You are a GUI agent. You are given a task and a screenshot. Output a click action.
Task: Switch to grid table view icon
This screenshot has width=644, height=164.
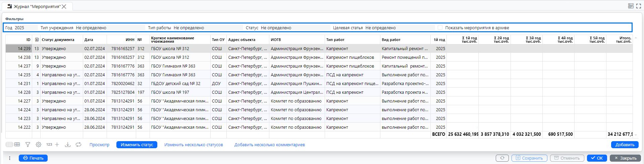coord(17,145)
